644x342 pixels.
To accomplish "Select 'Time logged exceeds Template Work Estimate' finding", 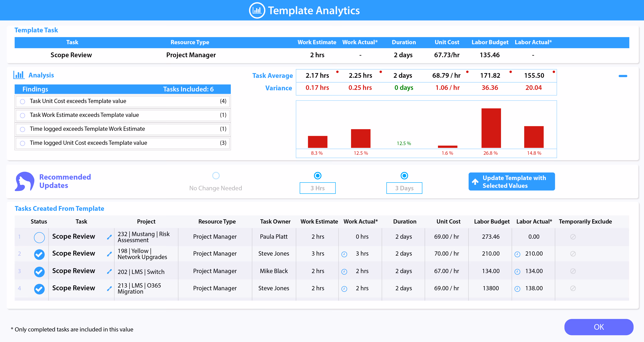I will (x=23, y=129).
